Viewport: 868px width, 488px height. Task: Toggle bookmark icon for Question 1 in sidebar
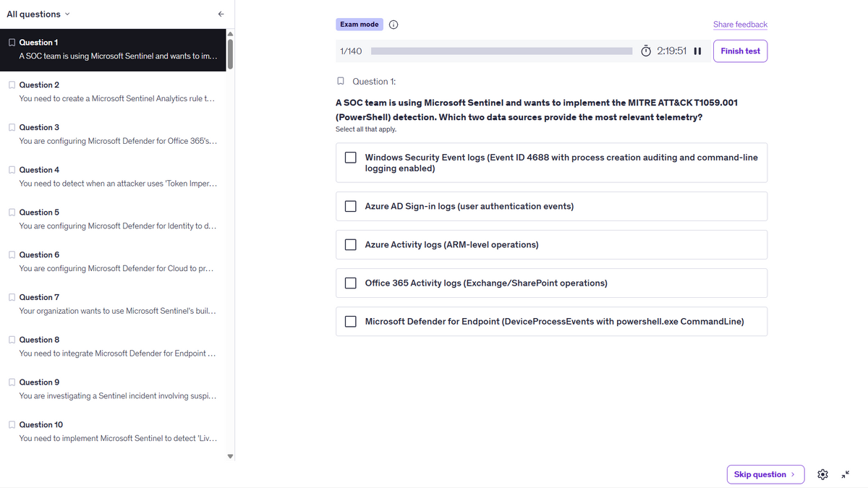pyautogui.click(x=12, y=43)
